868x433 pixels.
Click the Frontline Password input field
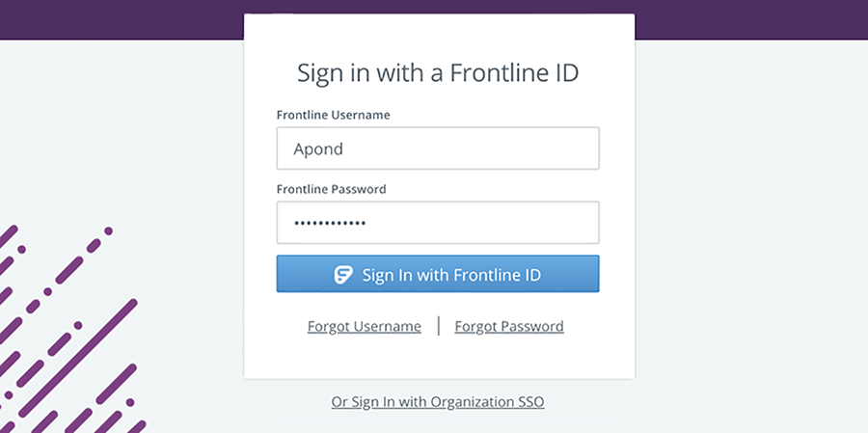click(437, 223)
